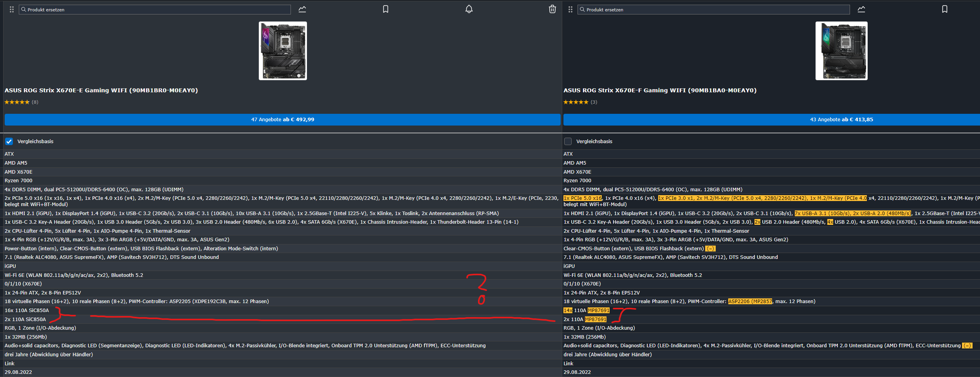Open price history chart for X670E-F

861,9
